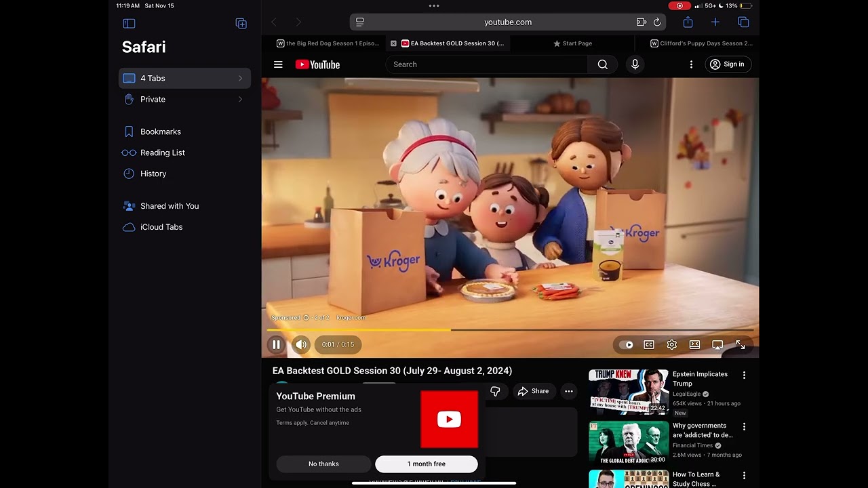868x488 pixels.
Task: Open Financial Times channel link
Action: click(x=693, y=445)
